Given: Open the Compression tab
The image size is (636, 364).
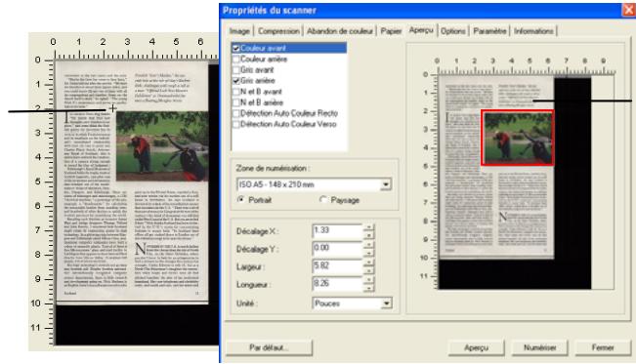Looking at the screenshot, I should coord(278,31).
